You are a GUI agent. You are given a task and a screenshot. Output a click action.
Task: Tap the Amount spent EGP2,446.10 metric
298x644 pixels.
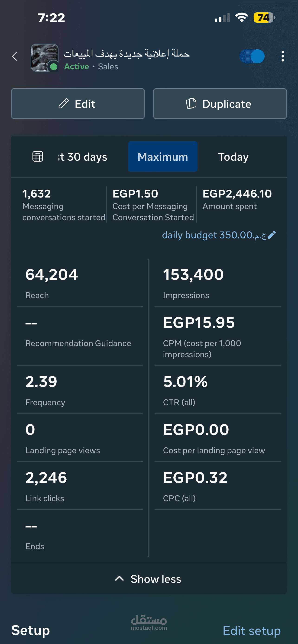pyautogui.click(x=237, y=194)
